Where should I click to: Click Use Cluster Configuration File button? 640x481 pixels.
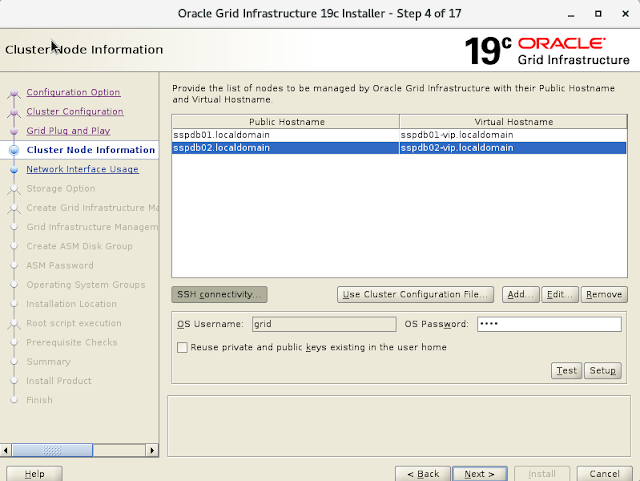415,294
